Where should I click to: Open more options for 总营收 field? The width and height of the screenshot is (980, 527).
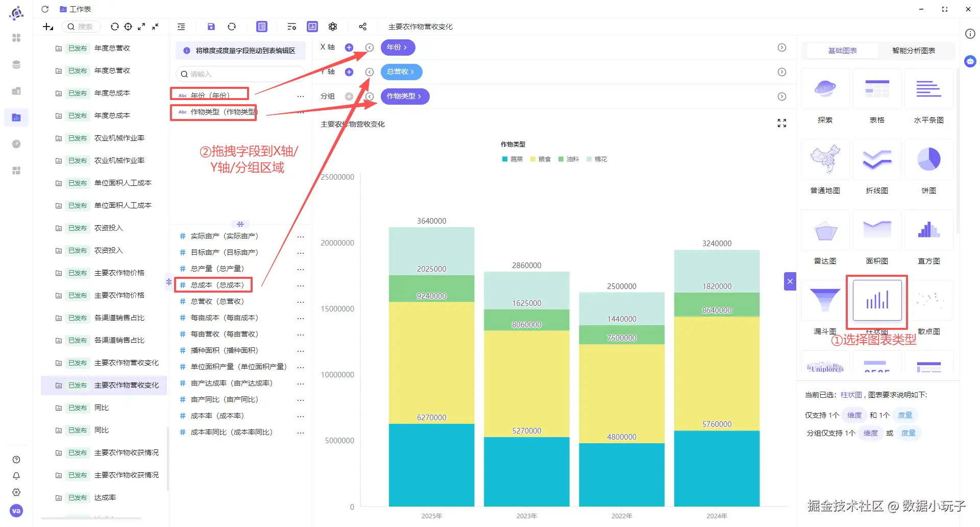tap(301, 302)
